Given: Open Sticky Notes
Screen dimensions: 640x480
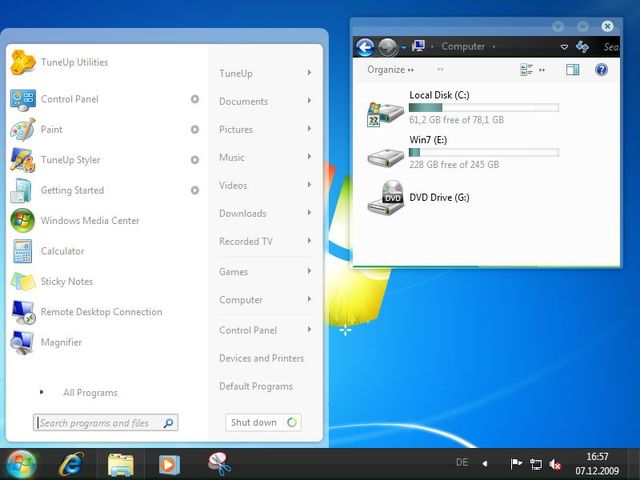Looking at the screenshot, I should coord(51,282).
